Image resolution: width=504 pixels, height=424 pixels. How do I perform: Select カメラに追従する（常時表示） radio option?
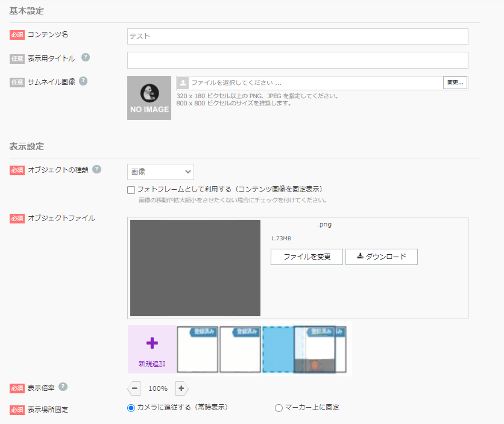pyautogui.click(x=131, y=408)
